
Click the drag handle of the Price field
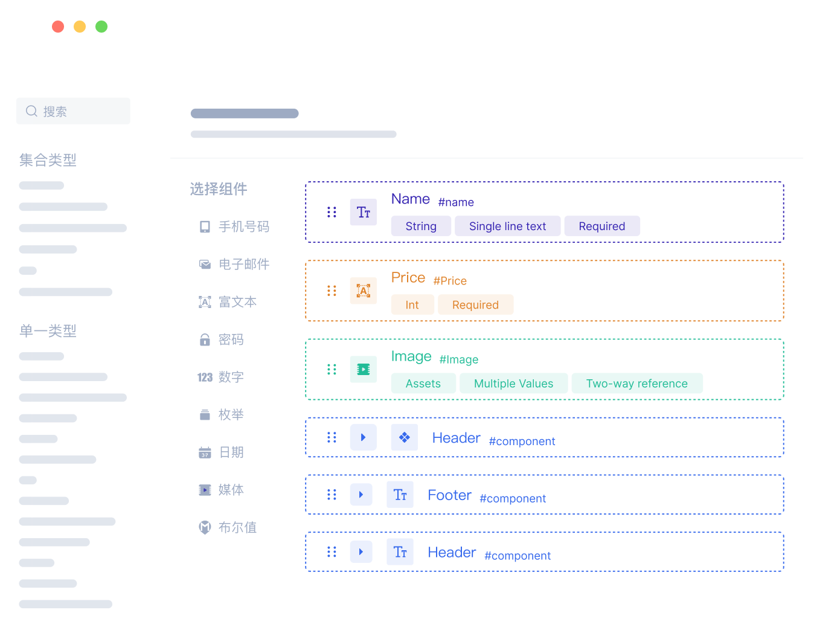pyautogui.click(x=332, y=291)
